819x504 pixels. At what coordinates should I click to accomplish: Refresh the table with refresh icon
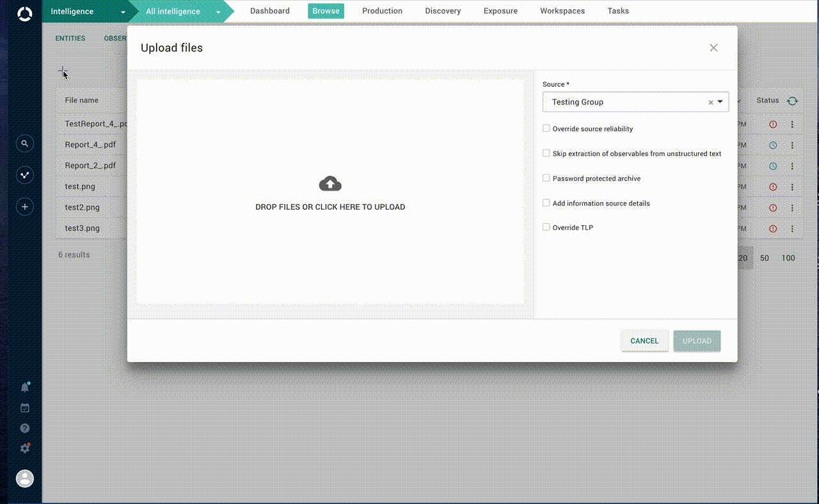tap(792, 100)
